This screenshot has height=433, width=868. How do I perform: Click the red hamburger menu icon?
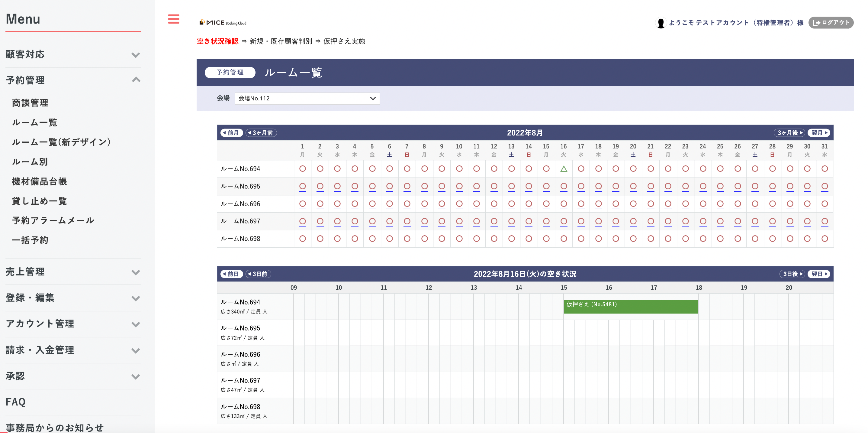point(174,19)
